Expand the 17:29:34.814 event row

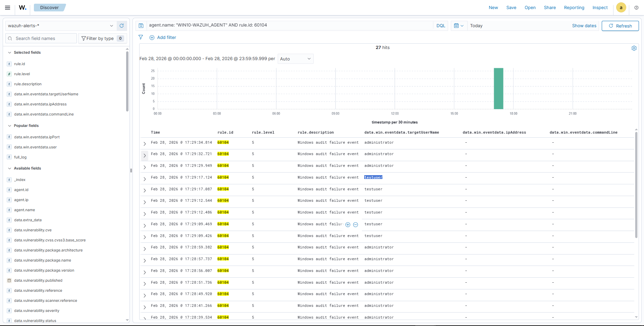(x=145, y=144)
